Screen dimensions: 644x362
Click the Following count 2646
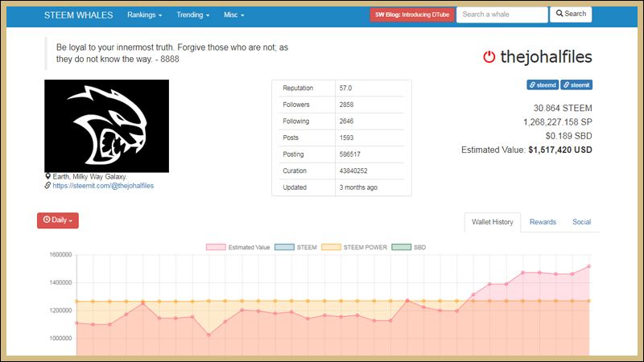(346, 121)
